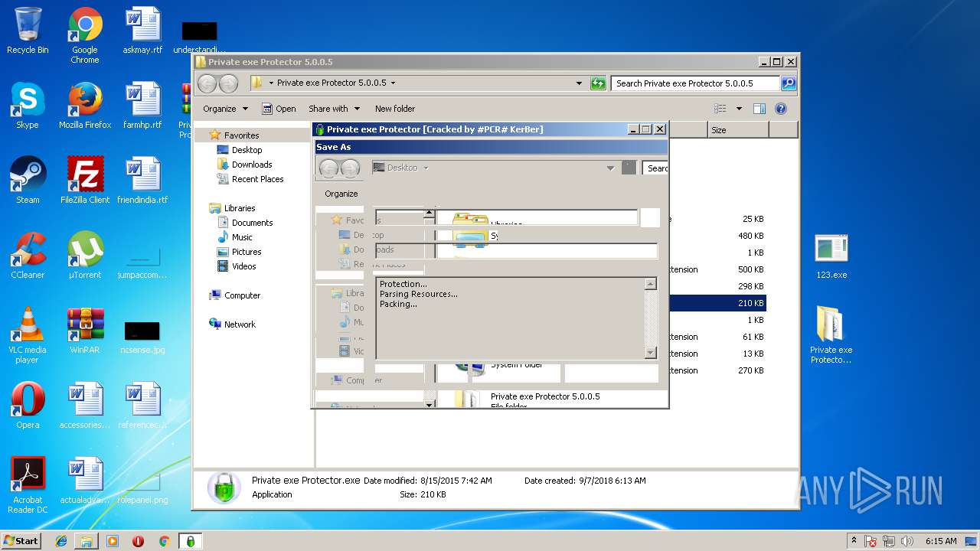Select the askmay.rtf desktop file
980x551 pixels.
point(142,31)
